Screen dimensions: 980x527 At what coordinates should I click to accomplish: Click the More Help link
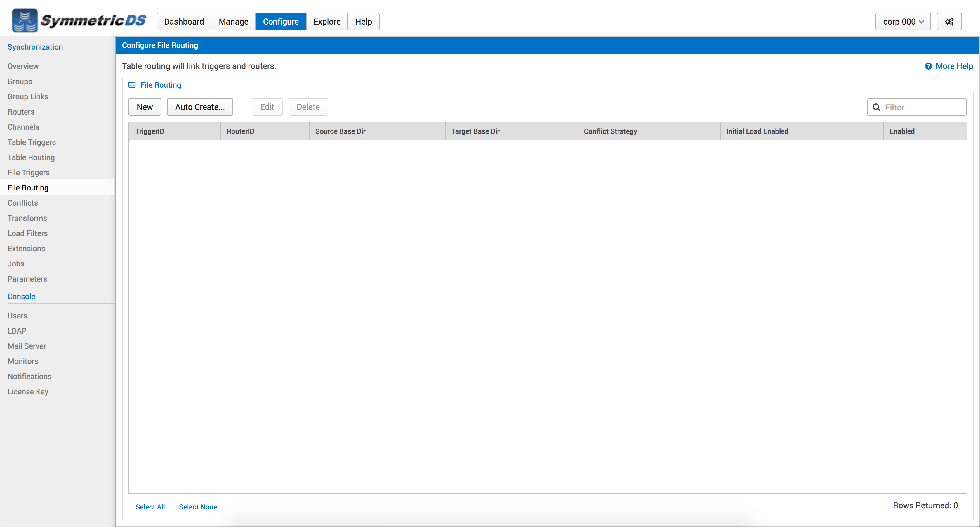tap(954, 66)
